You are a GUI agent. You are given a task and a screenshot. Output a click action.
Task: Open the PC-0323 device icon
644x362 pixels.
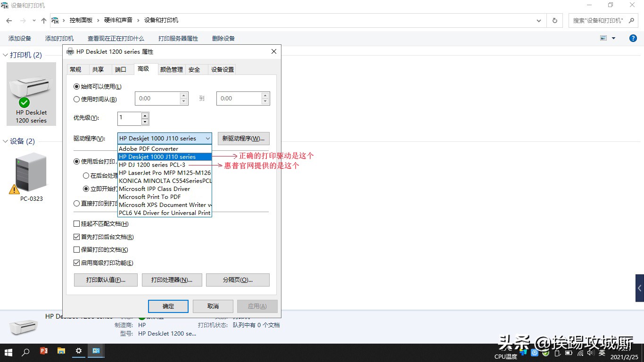(31, 174)
